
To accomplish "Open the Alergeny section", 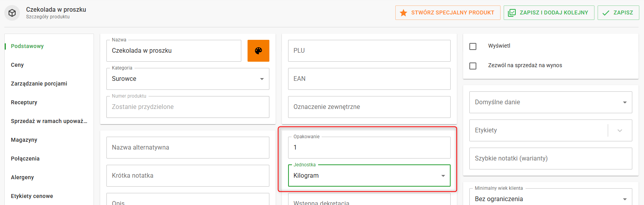I will (23, 177).
